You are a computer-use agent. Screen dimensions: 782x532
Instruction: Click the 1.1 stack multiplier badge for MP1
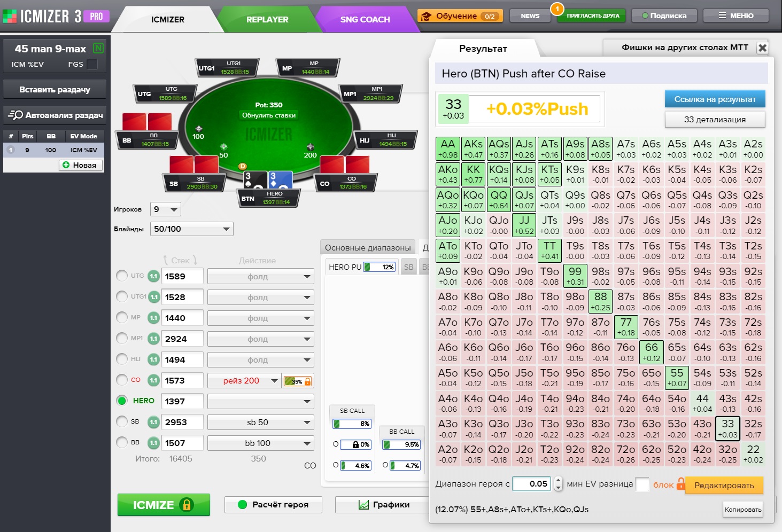(x=153, y=339)
